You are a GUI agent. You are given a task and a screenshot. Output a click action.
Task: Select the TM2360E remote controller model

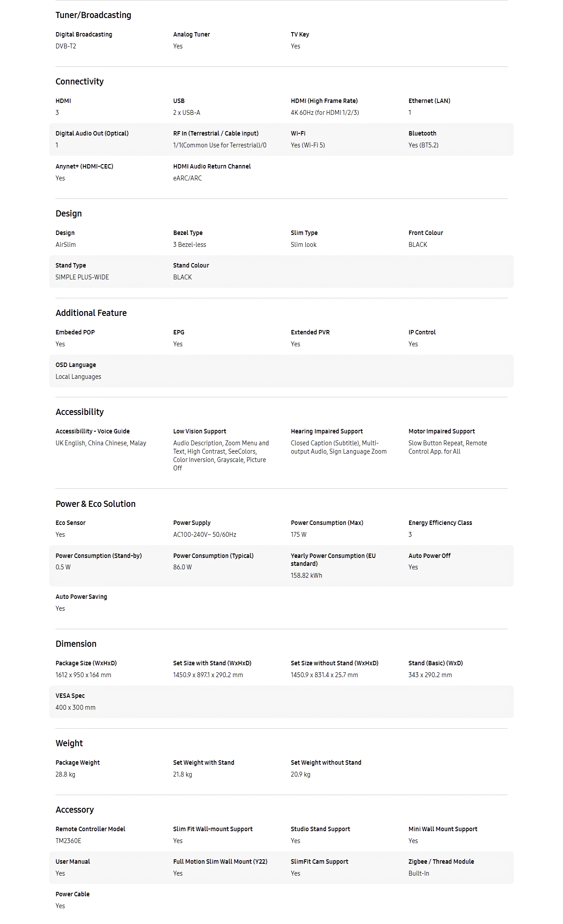point(68,841)
